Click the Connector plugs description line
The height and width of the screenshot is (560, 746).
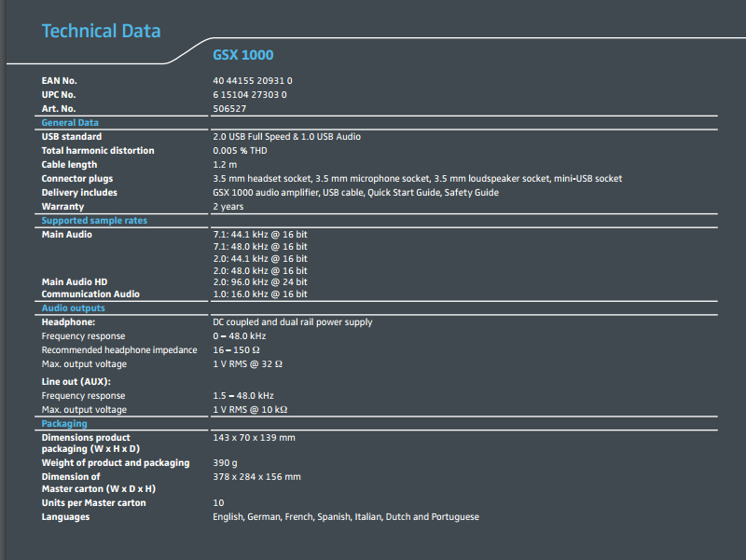(417, 179)
